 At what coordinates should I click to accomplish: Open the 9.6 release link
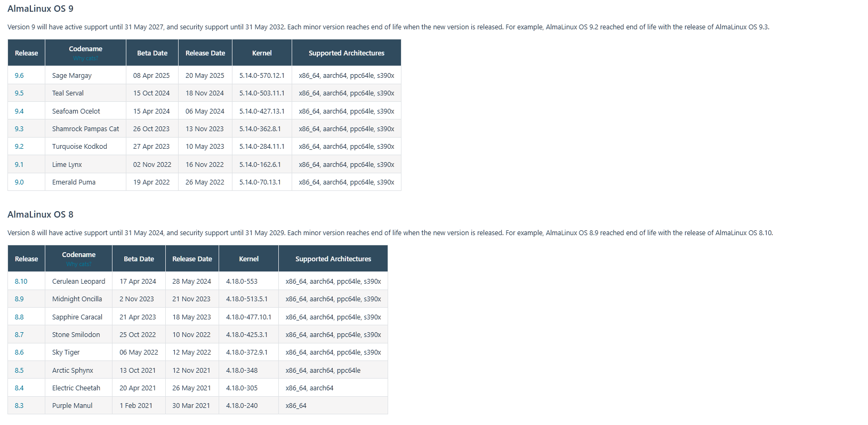pos(19,76)
